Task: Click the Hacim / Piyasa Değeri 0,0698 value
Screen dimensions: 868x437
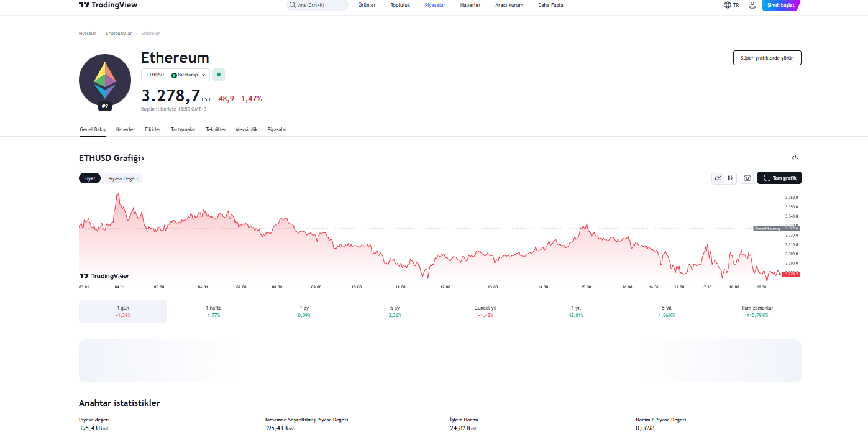Action: [x=645, y=428]
